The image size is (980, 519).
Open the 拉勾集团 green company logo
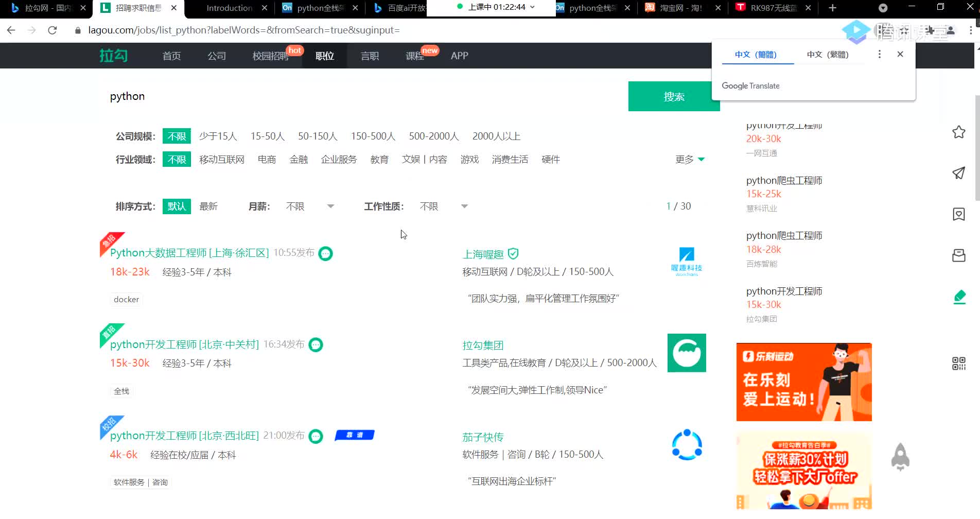(x=687, y=353)
